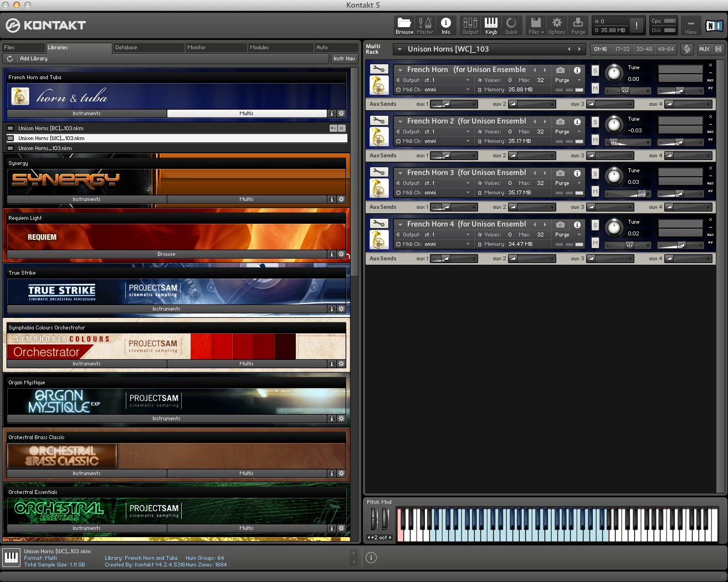Screen dimensions: 728x582
Task: Click the panic exclamation mark button
Action: pyautogui.click(x=637, y=25)
